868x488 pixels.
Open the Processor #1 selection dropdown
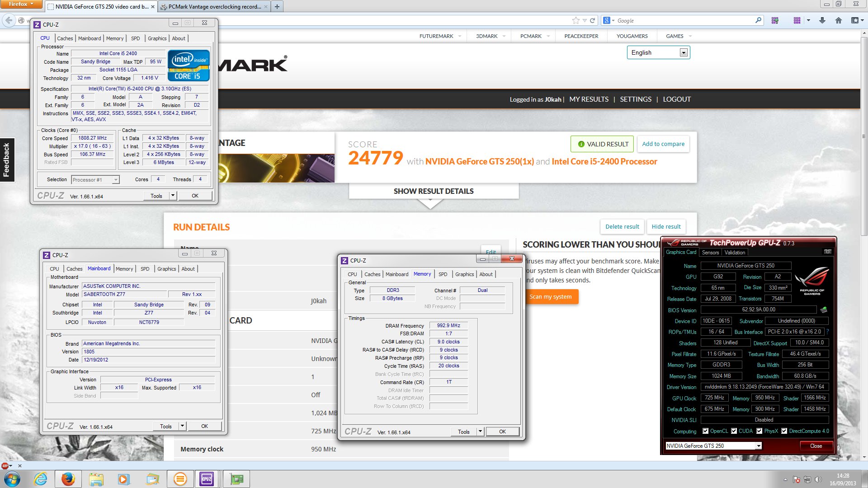(95, 180)
